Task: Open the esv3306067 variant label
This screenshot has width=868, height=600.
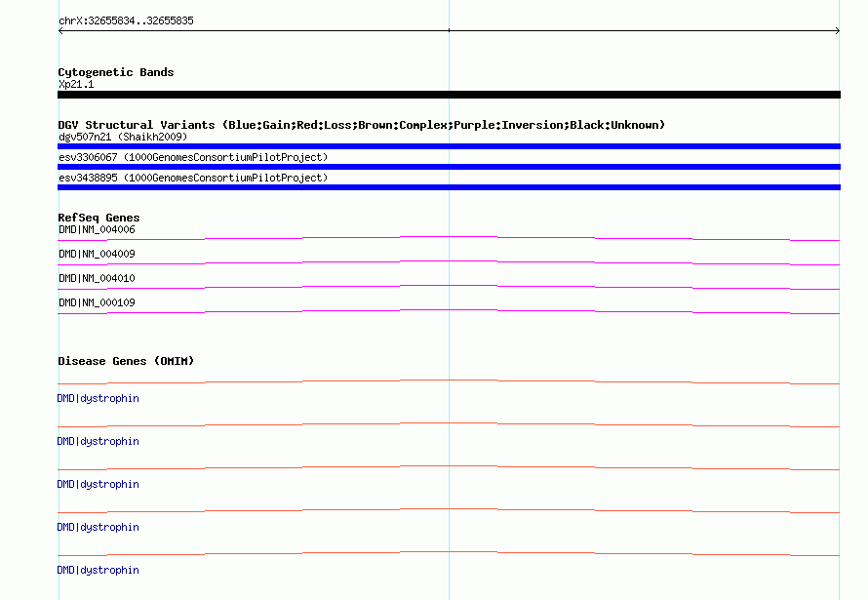Action: (x=193, y=157)
